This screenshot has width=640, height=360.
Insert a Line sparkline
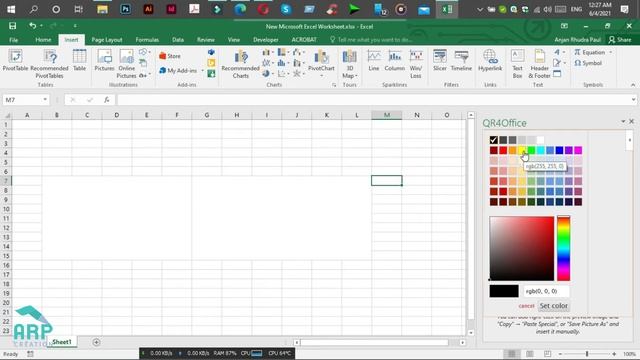pos(373,60)
